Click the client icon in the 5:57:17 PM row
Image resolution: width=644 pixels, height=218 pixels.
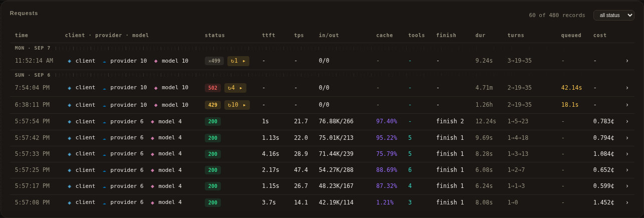click(70, 186)
